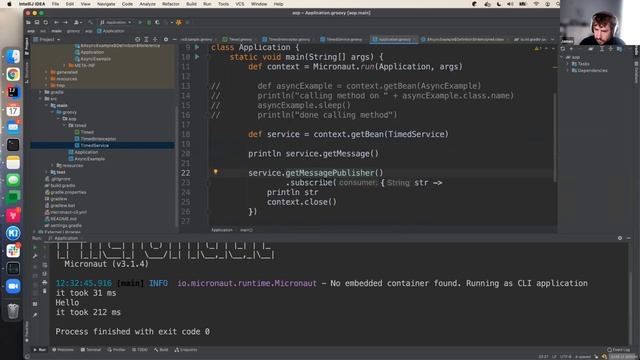Image resolution: width=640 pixels, height=360 pixels.
Task: Open the Project view selector dropdown
Action: click(47, 40)
